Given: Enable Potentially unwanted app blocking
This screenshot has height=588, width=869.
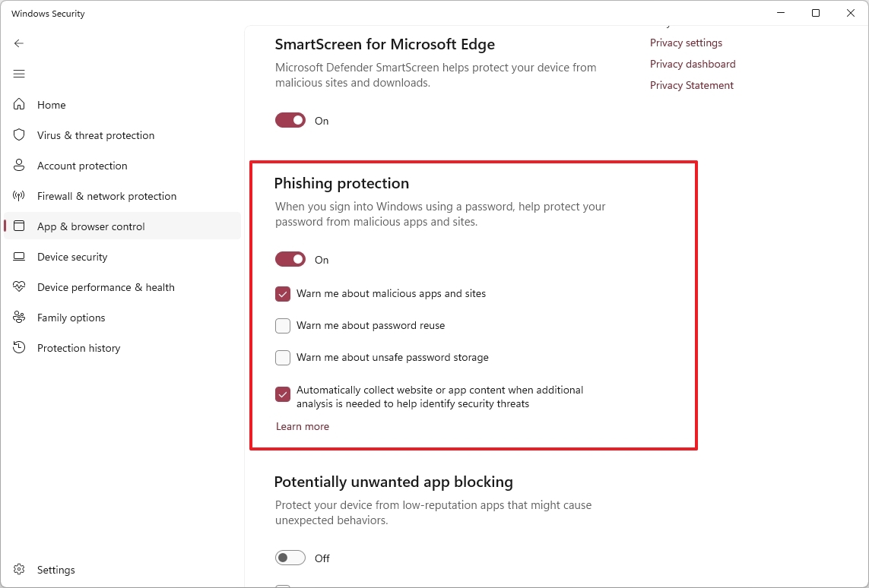Looking at the screenshot, I should [290, 557].
